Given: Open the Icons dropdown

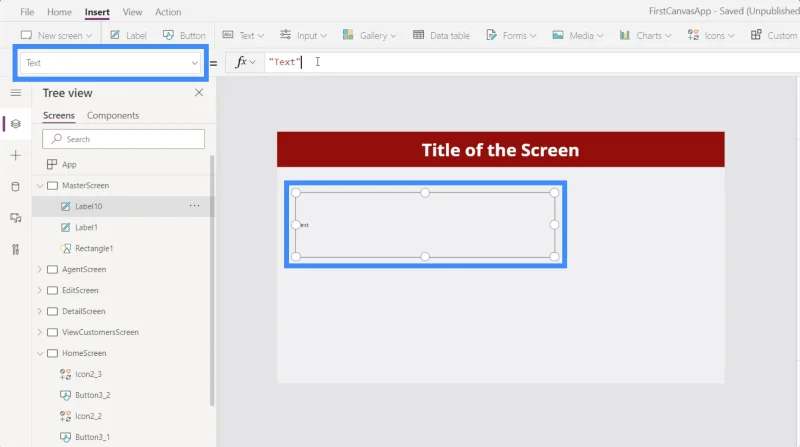Looking at the screenshot, I should [711, 35].
